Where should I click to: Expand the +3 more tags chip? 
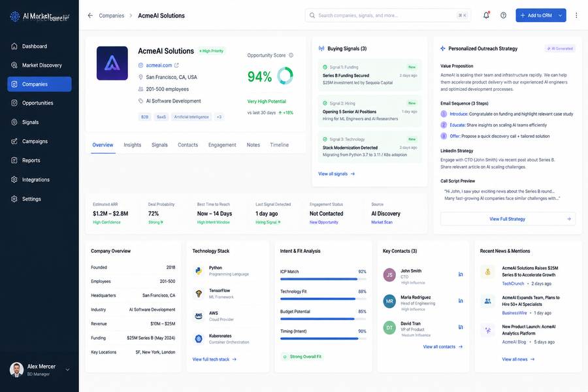coord(219,117)
